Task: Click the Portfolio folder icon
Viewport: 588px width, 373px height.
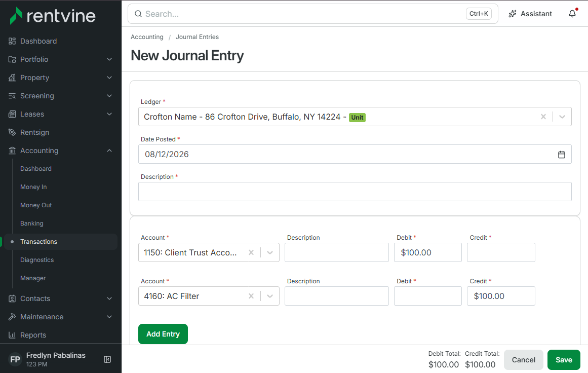Action: 12,59
